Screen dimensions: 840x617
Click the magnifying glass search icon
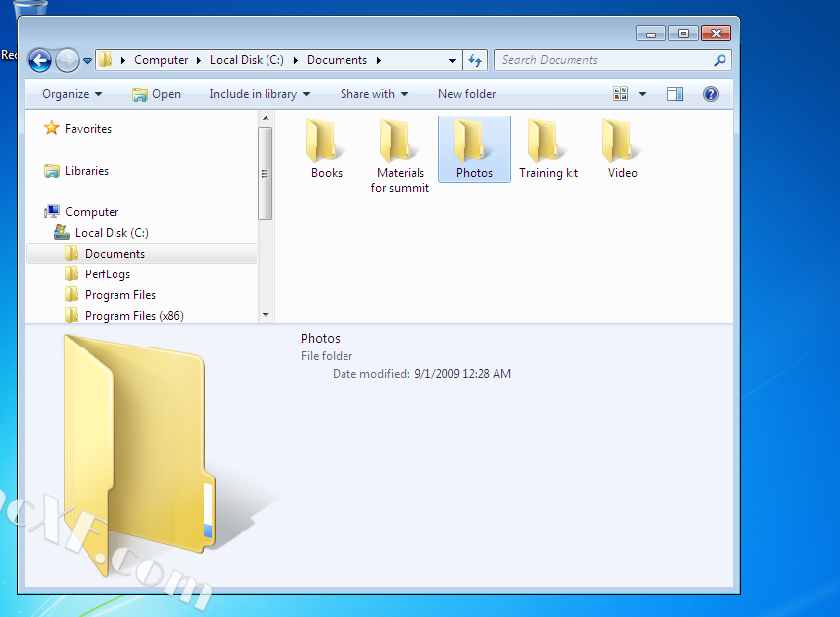pyautogui.click(x=720, y=60)
